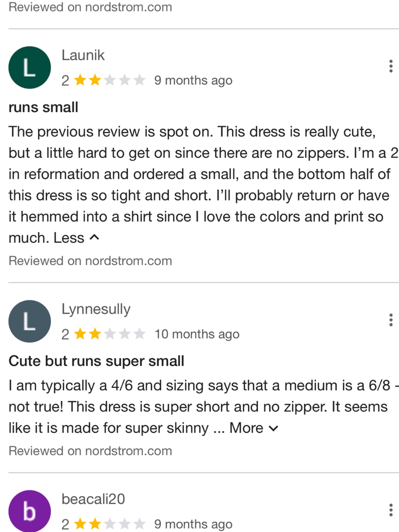Image resolution: width=399 pixels, height=532 pixels.
Task: Click 'Reviewed on nordstrom.com' under Launik's review
Action: 90,261
